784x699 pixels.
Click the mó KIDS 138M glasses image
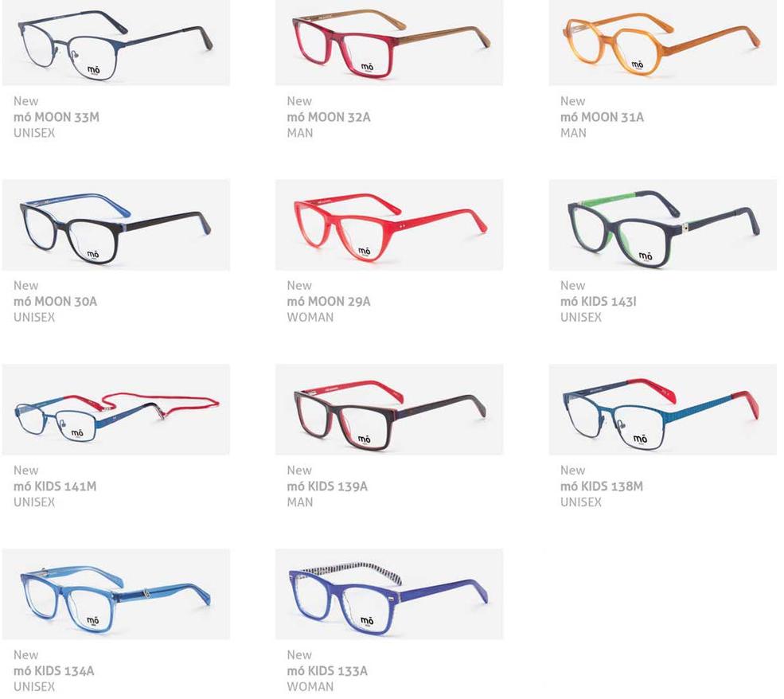[662, 409]
